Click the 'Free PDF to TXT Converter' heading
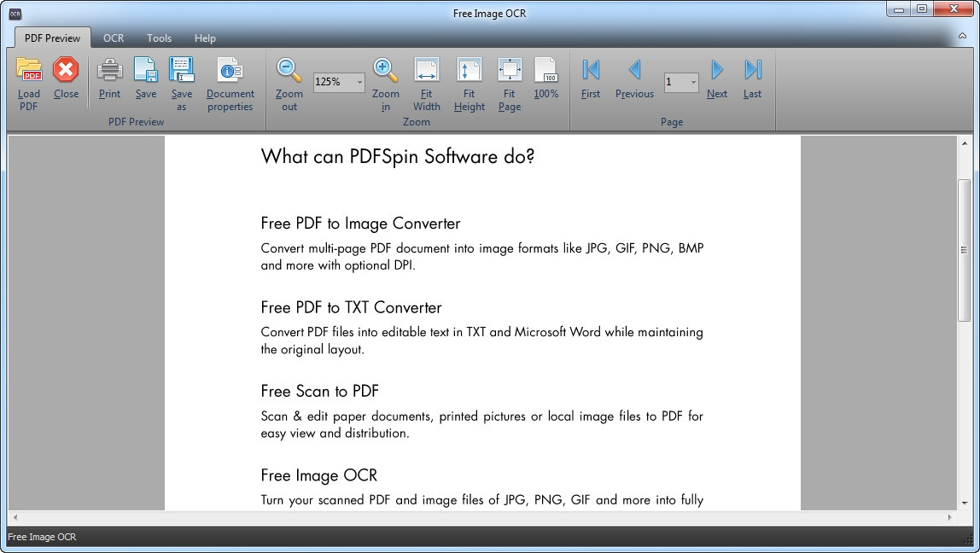This screenshot has width=980, height=553. coord(351,307)
